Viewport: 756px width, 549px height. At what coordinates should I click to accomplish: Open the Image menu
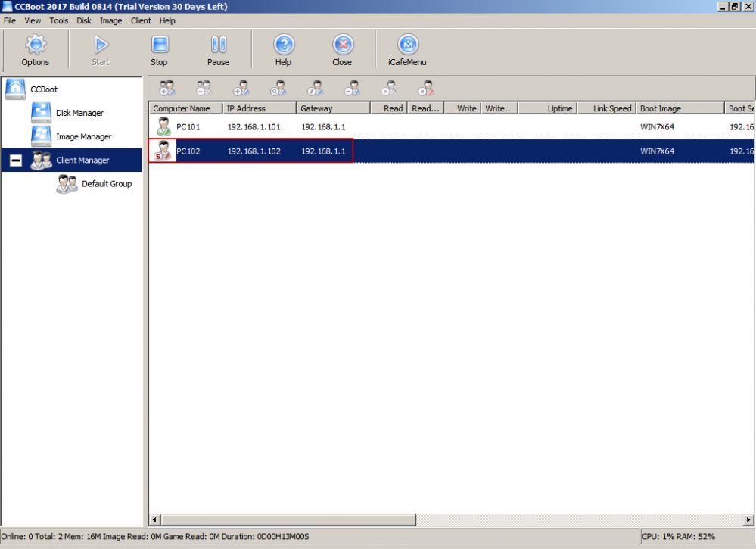tap(111, 20)
